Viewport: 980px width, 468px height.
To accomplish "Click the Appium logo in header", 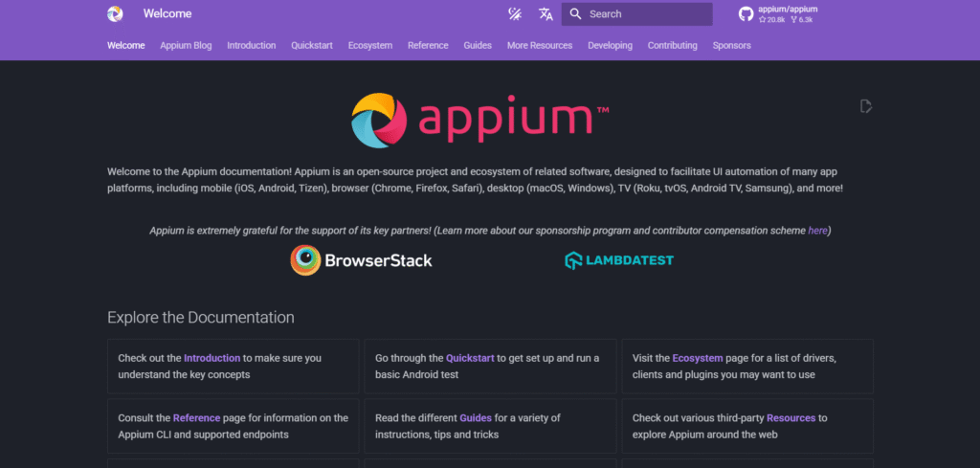I will click(x=115, y=13).
